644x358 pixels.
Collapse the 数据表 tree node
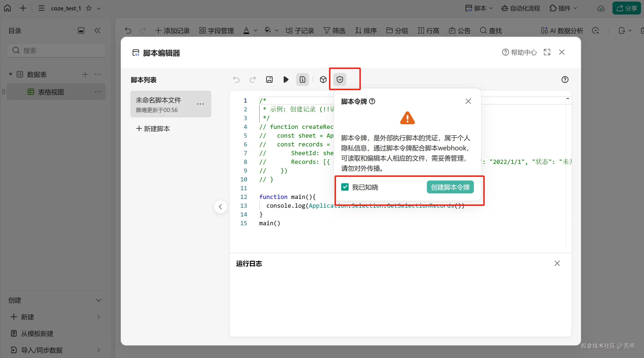(11, 74)
